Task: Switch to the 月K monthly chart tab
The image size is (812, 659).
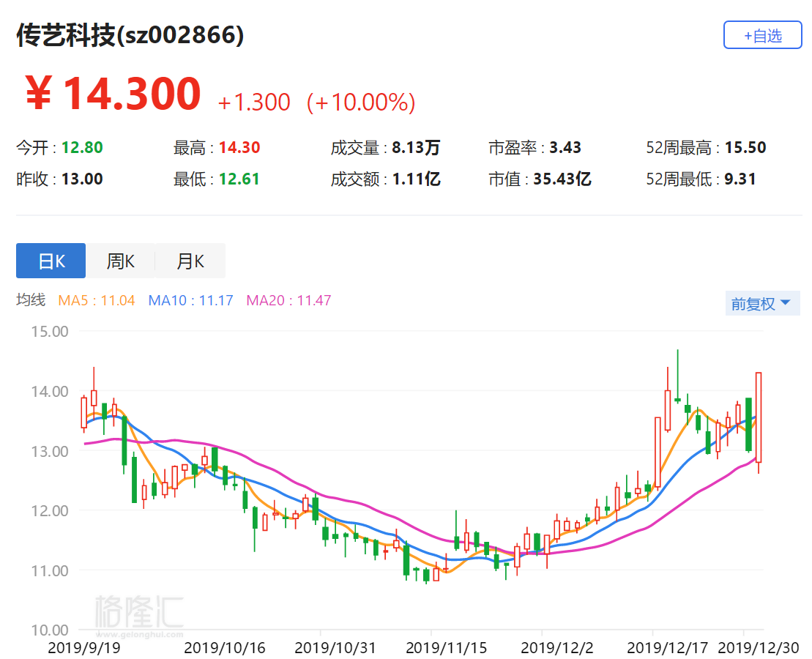Action: pos(190,261)
